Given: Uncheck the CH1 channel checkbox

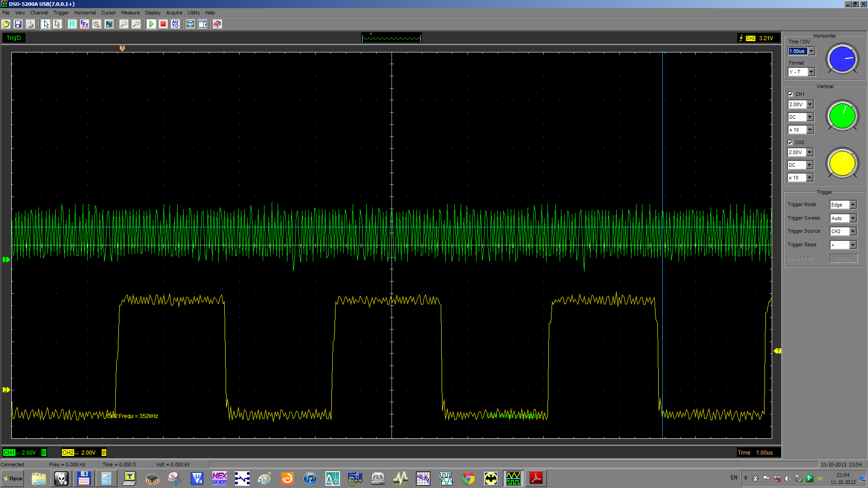Looking at the screenshot, I should [x=791, y=94].
